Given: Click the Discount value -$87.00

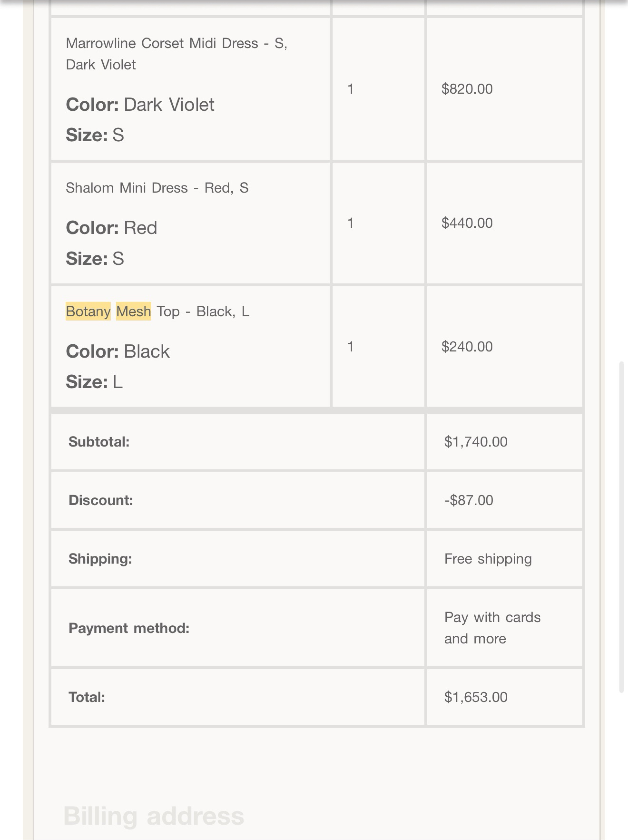Looking at the screenshot, I should click(x=469, y=500).
